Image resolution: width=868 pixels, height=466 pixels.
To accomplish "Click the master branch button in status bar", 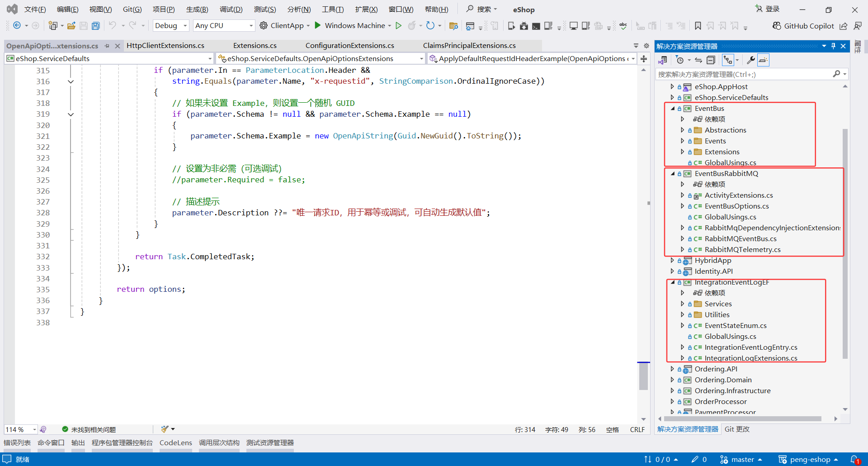I will pyautogui.click(x=741, y=460).
